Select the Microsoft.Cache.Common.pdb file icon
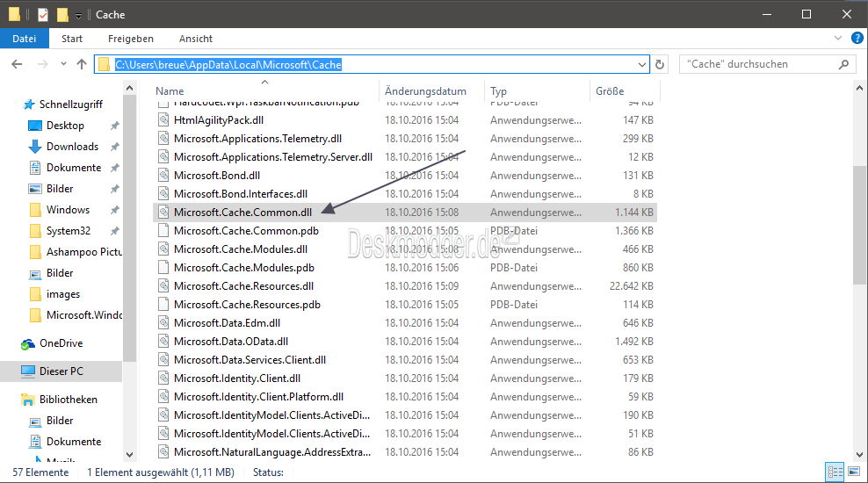The image size is (868, 483). 163,231
